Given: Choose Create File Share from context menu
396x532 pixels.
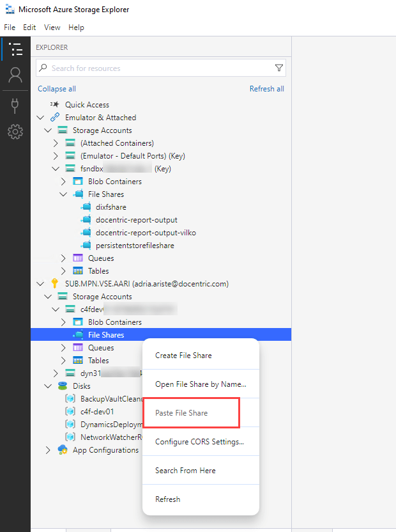Looking at the screenshot, I should point(201,356).
